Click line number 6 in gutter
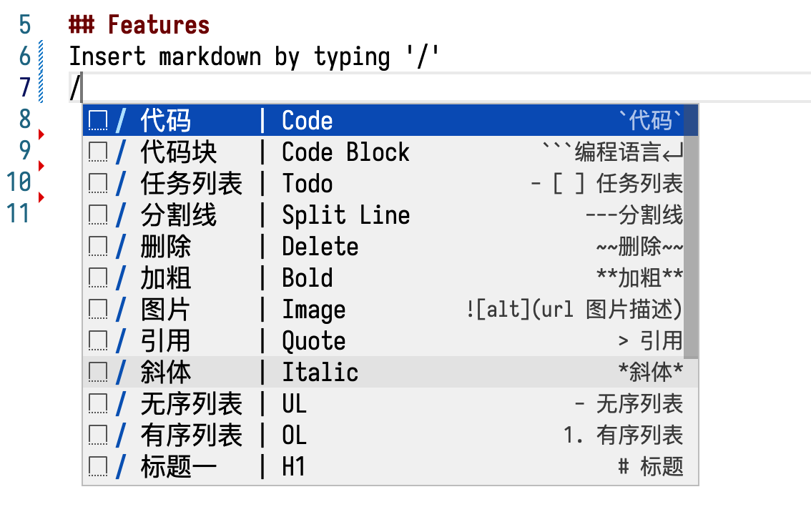Screen dimensions: 811x532 25,56
